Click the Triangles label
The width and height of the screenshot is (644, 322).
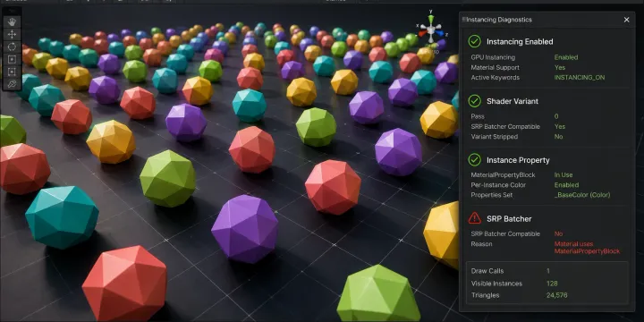485,295
